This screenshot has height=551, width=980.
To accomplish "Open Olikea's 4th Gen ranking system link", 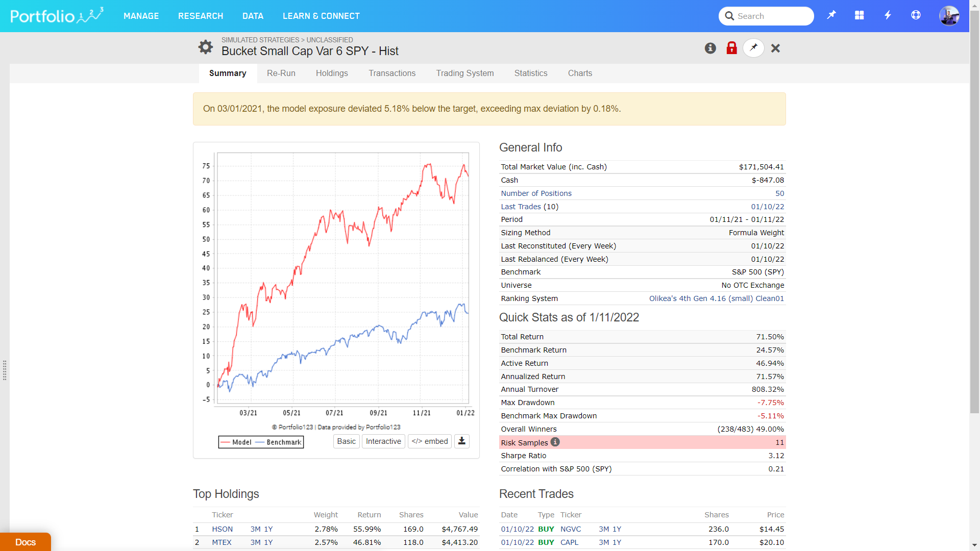I will pos(716,298).
